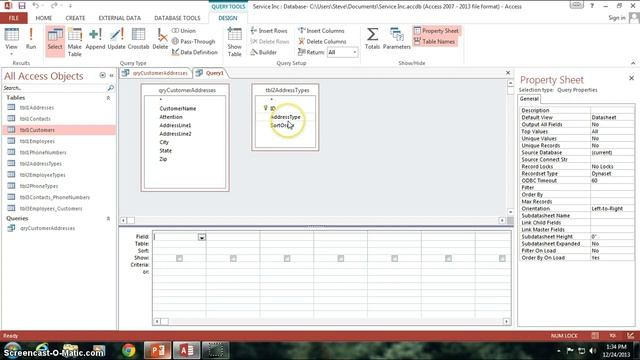Check Show box in fourth grid column

[x=341, y=258]
